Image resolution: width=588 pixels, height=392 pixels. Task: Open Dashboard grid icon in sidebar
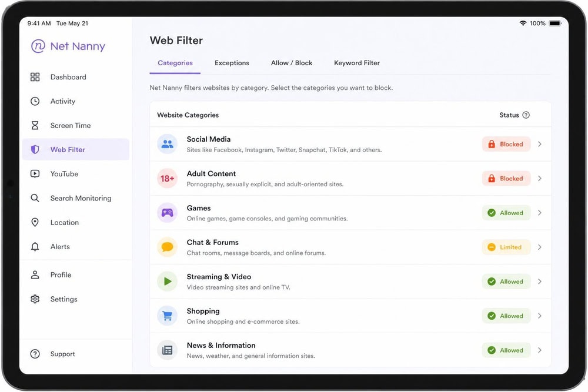(35, 77)
